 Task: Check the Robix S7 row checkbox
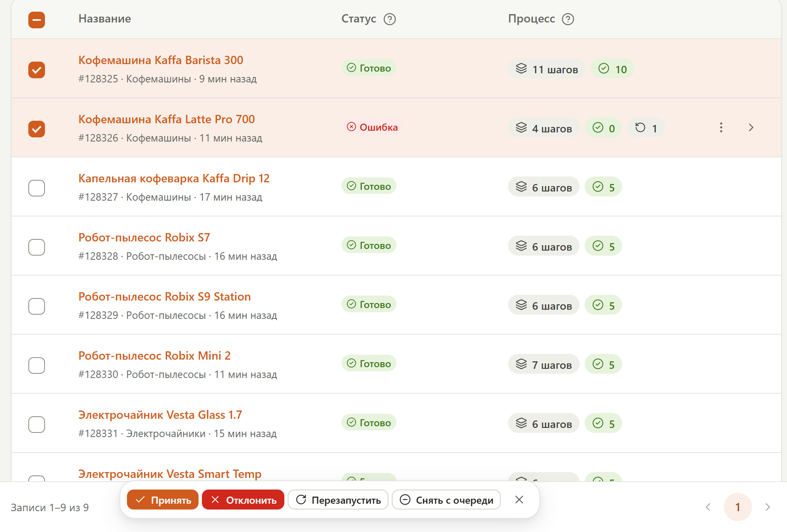tap(37, 247)
